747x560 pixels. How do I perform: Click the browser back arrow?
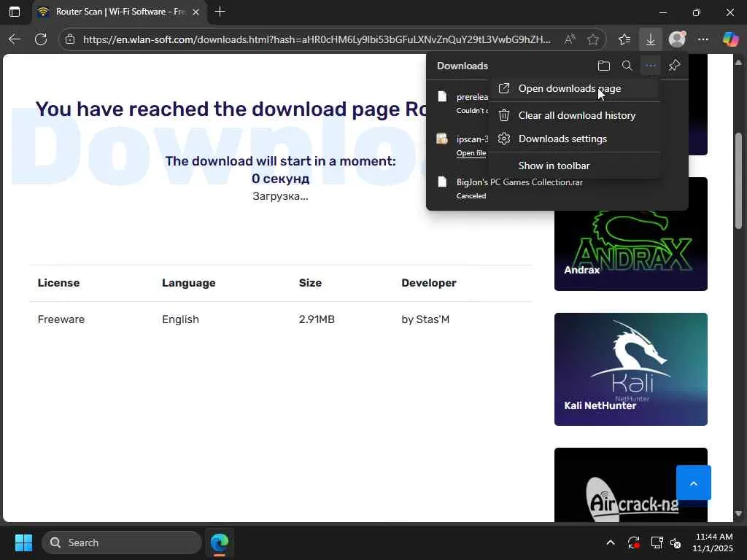point(15,39)
